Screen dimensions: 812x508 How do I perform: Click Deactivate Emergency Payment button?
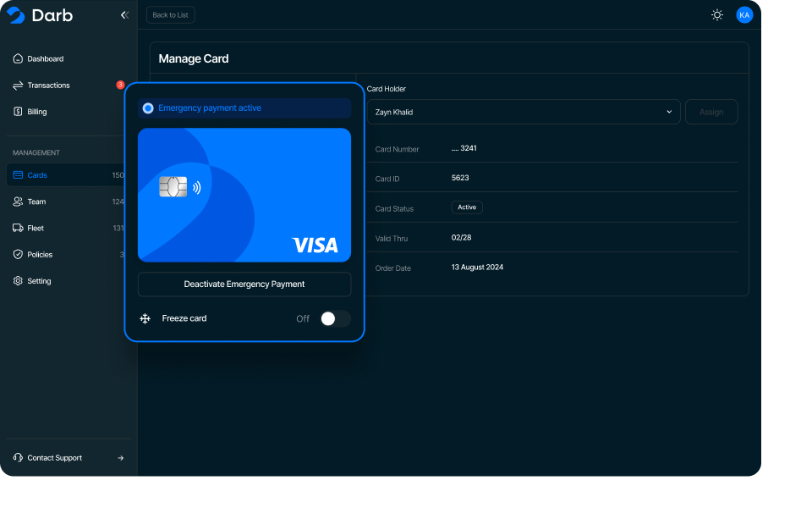click(244, 284)
